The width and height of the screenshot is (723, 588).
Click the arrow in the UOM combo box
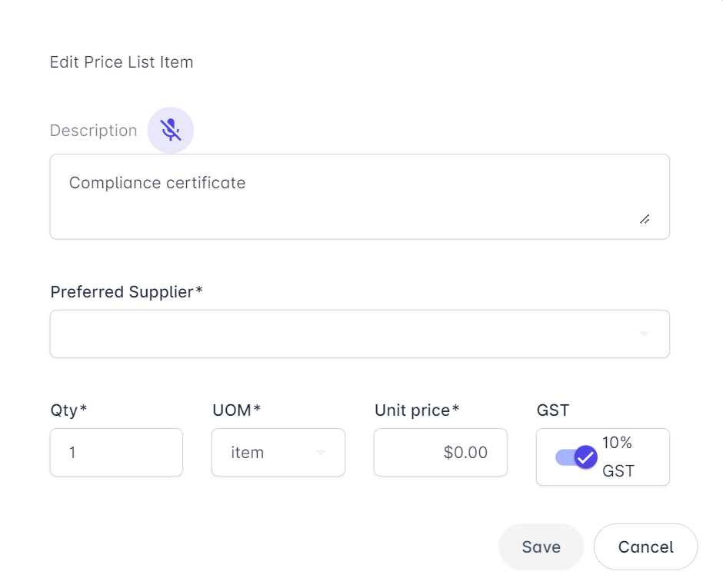point(321,453)
